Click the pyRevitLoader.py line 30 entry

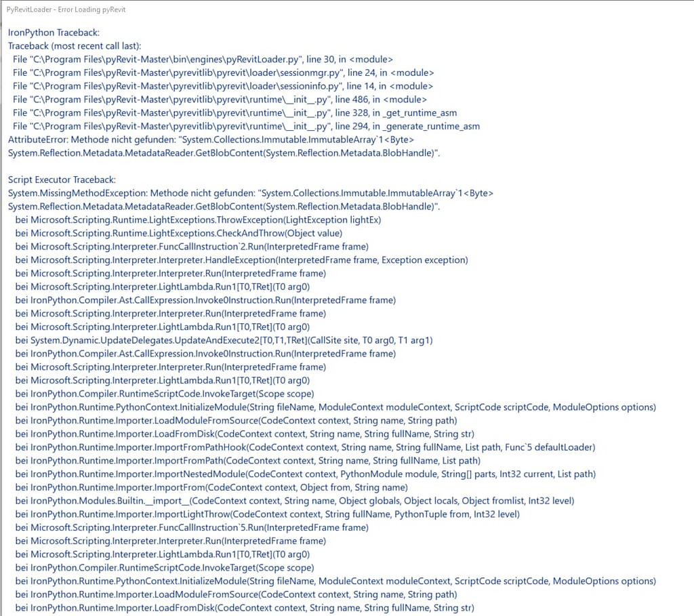pyautogui.click(x=203, y=60)
